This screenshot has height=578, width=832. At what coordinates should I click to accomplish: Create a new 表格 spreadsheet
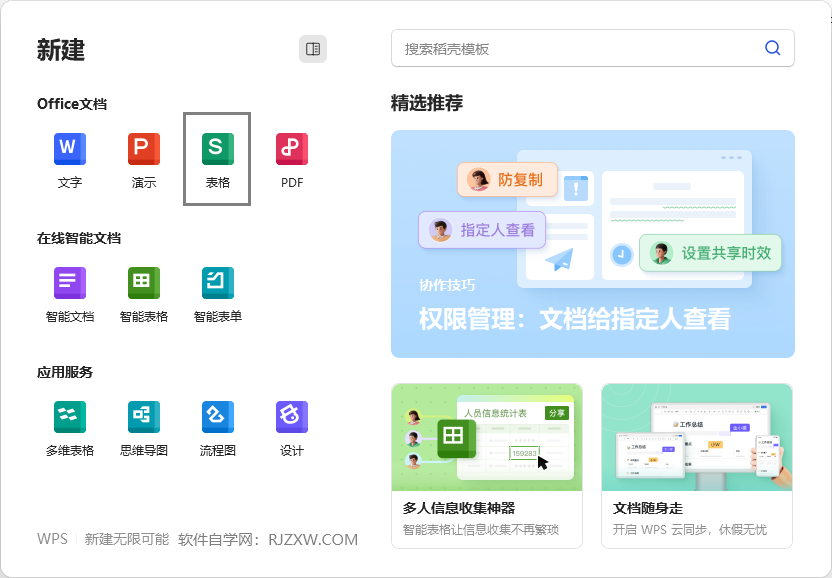tap(217, 159)
